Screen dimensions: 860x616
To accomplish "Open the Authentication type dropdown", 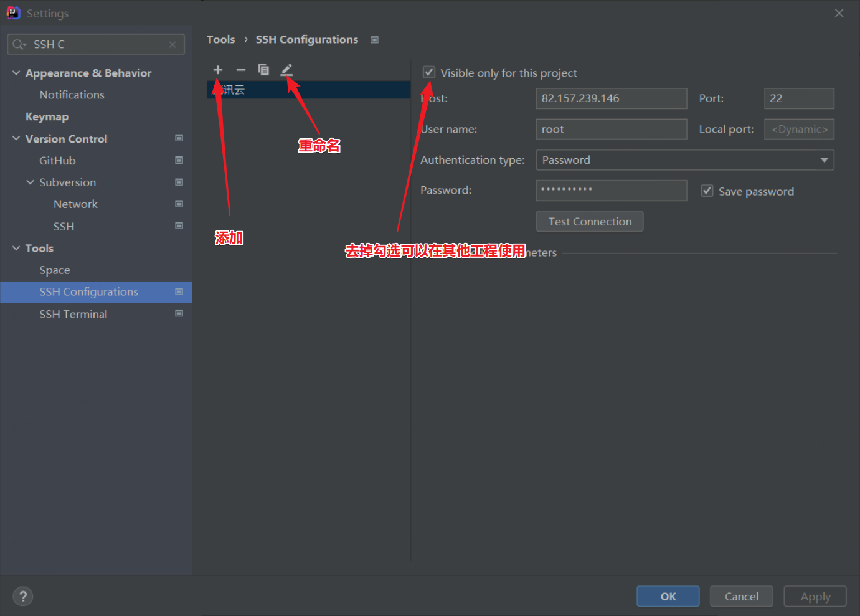I will (x=684, y=160).
